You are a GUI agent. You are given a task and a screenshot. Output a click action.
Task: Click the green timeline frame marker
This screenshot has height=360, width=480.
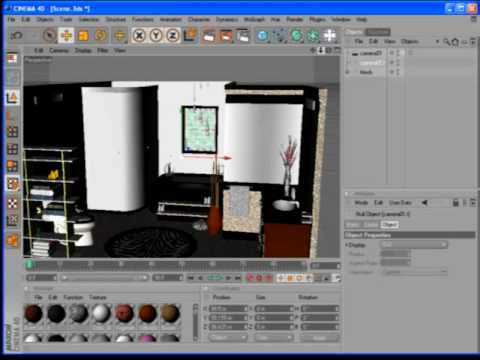click(30, 265)
